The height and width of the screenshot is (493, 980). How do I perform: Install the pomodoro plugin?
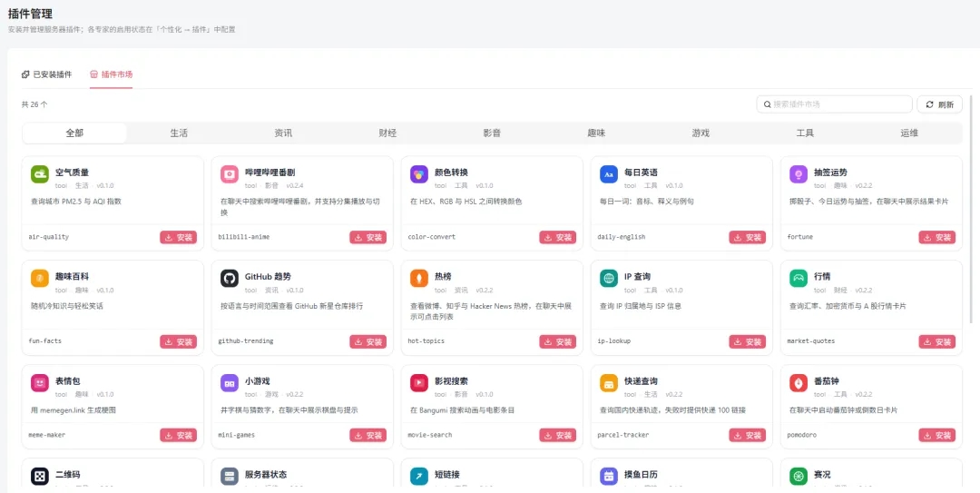(936, 435)
